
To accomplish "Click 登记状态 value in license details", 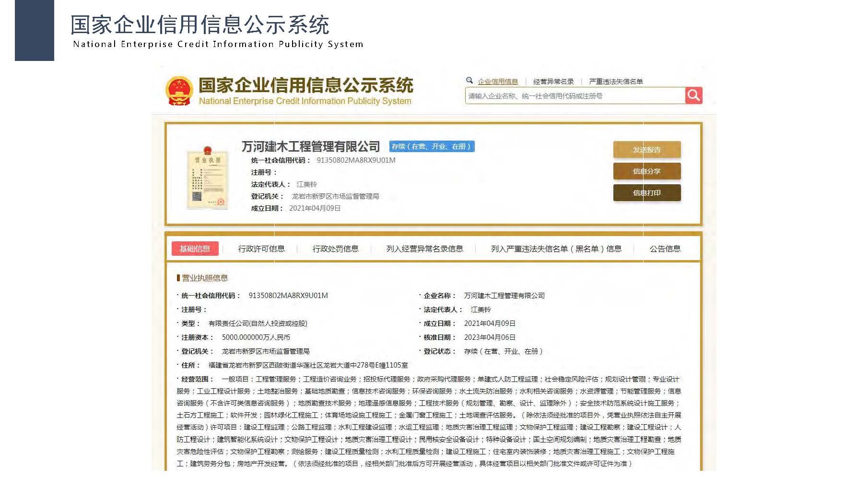I will pos(504,351).
